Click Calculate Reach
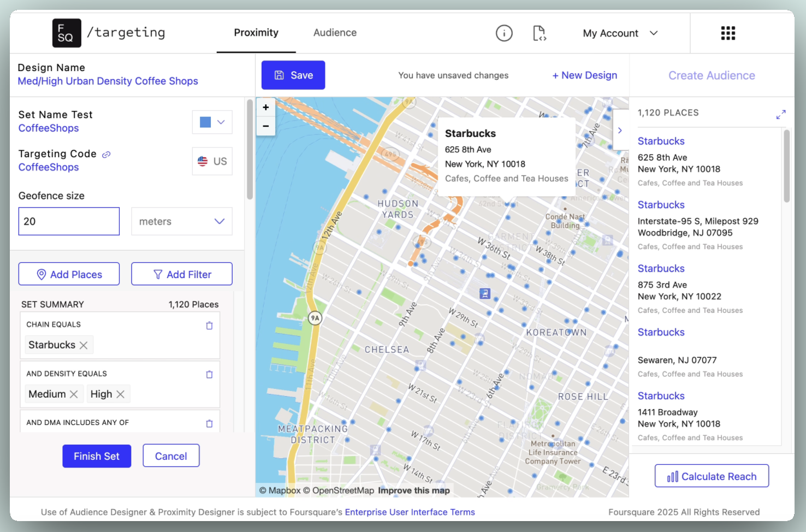 (x=712, y=476)
